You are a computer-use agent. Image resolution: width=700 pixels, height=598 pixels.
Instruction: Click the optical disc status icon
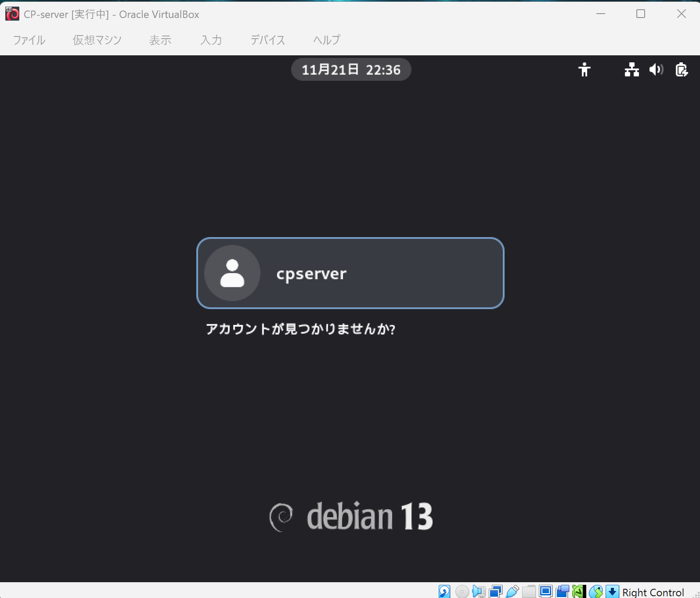coord(462,591)
